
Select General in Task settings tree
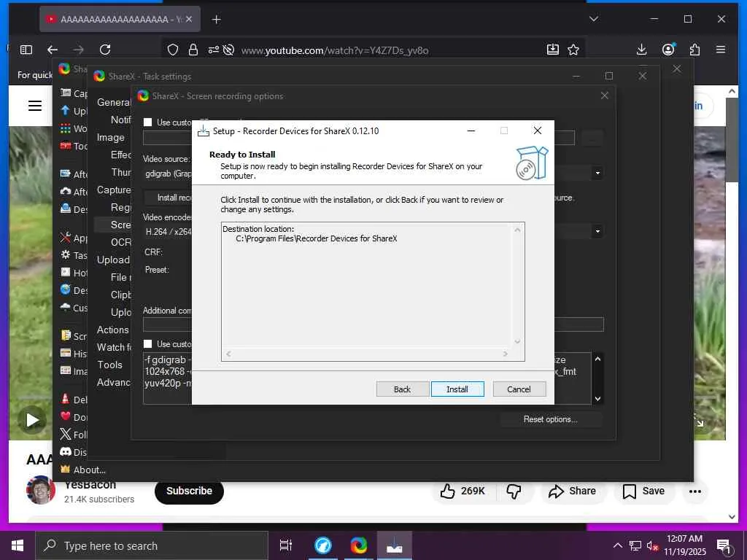tap(113, 102)
